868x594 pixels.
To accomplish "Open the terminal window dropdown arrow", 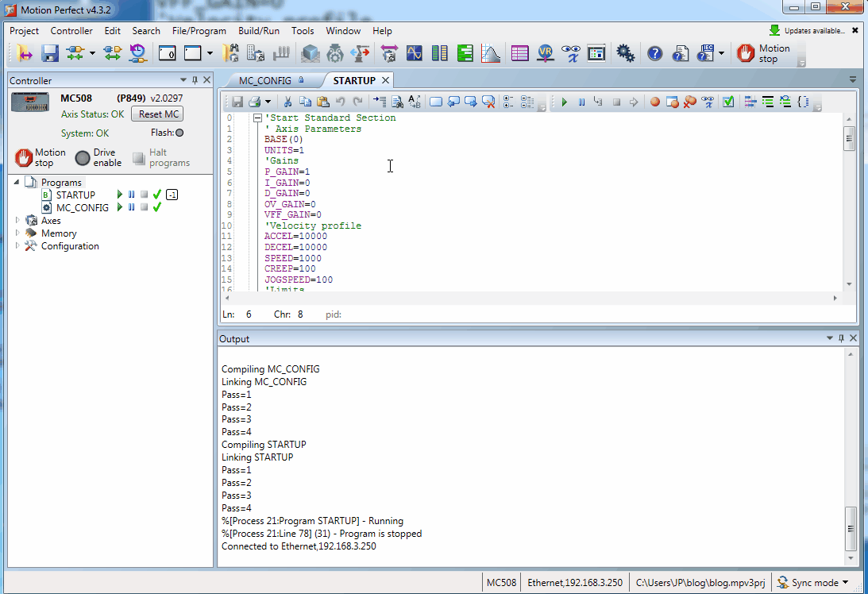I will [210, 54].
